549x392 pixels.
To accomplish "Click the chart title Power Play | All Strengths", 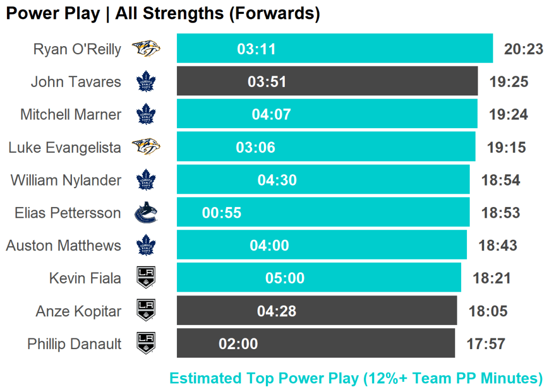I will pyautogui.click(x=162, y=14).
